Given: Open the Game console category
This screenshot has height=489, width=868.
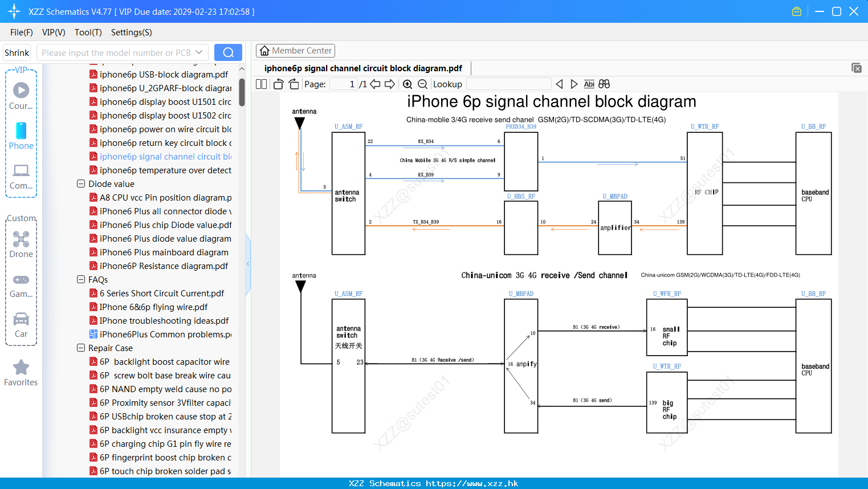Looking at the screenshot, I should click(21, 285).
